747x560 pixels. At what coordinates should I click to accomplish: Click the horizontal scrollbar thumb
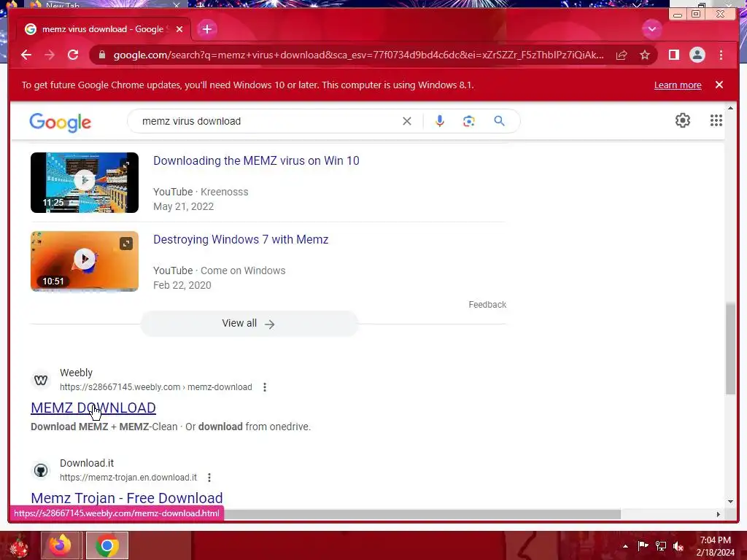click(x=422, y=514)
